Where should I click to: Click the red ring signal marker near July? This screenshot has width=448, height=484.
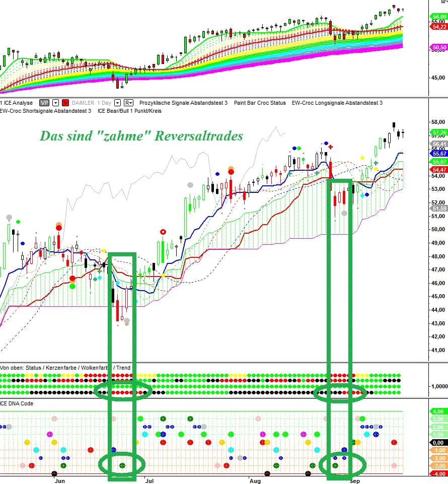coord(163,232)
